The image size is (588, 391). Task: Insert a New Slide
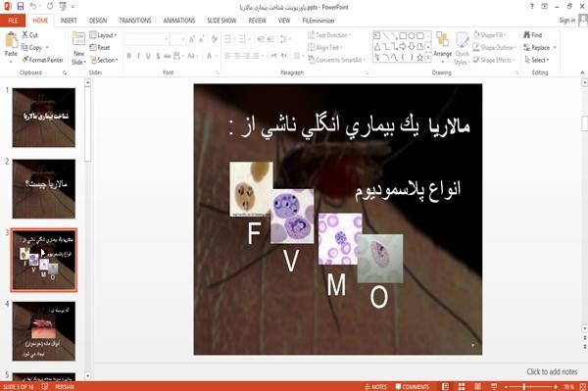[78, 48]
